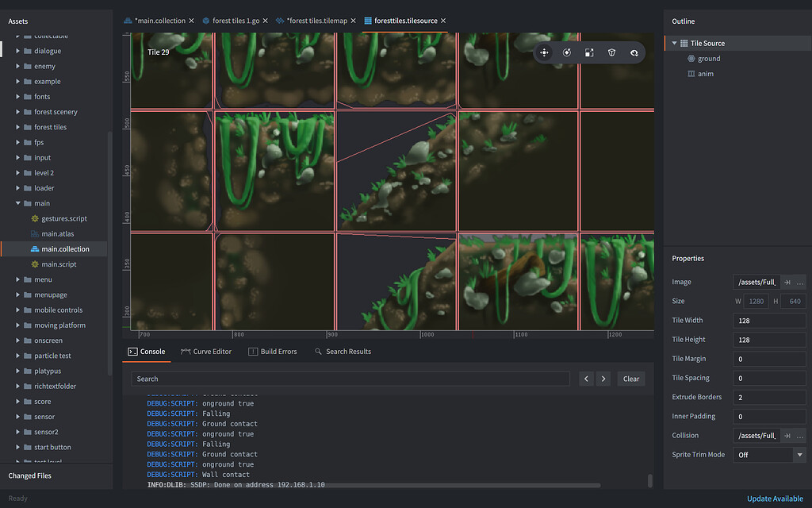Click the frustum visibility icon in scene toolbar
Viewport: 812px width, 508px height.
pos(611,52)
